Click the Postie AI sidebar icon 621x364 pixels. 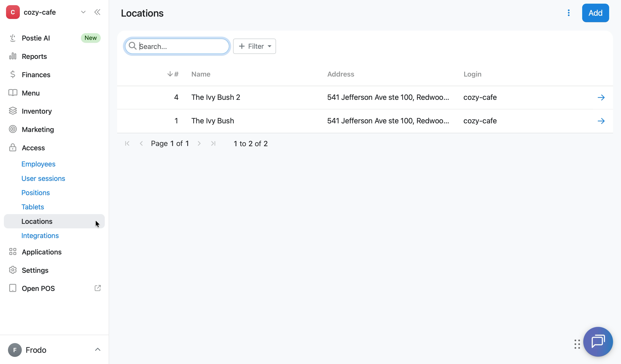[x=13, y=38]
